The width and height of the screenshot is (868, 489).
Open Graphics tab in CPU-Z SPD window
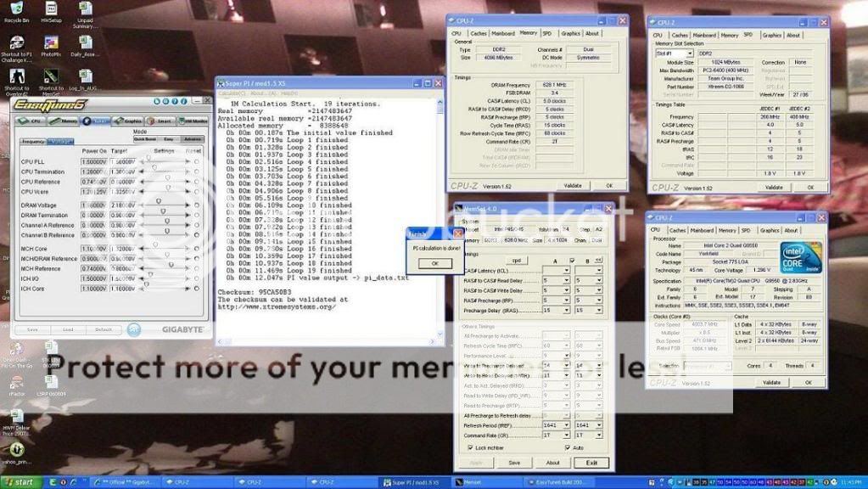coord(771,36)
